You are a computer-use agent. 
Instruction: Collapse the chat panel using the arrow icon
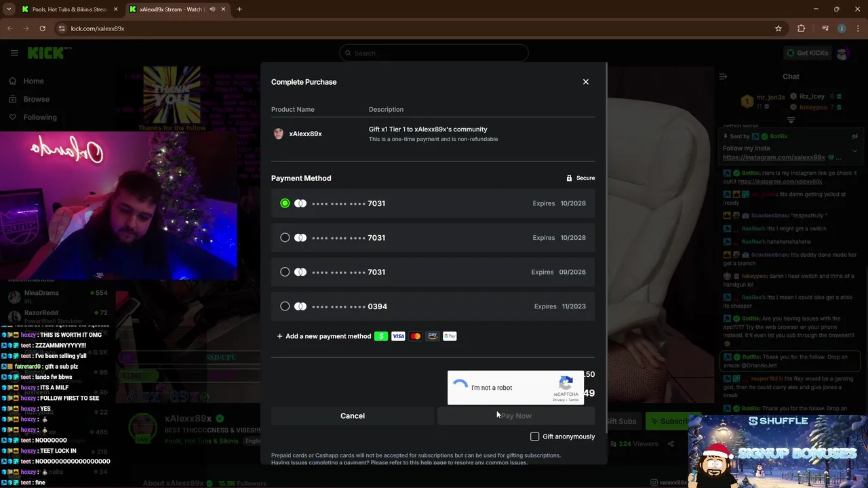pyautogui.click(x=723, y=77)
